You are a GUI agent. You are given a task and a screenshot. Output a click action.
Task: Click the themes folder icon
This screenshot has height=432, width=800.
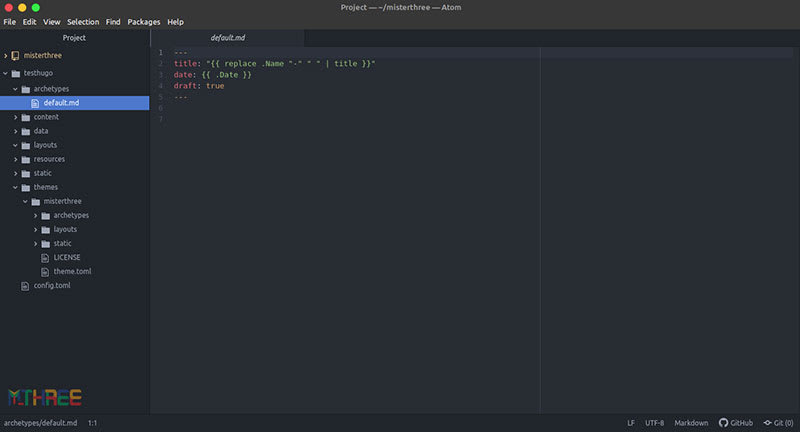click(x=26, y=188)
